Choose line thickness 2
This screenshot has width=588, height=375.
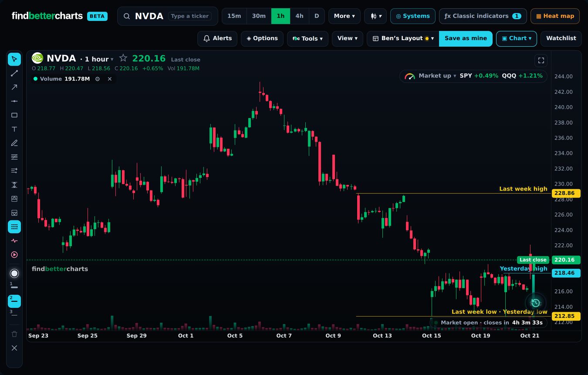(14, 301)
